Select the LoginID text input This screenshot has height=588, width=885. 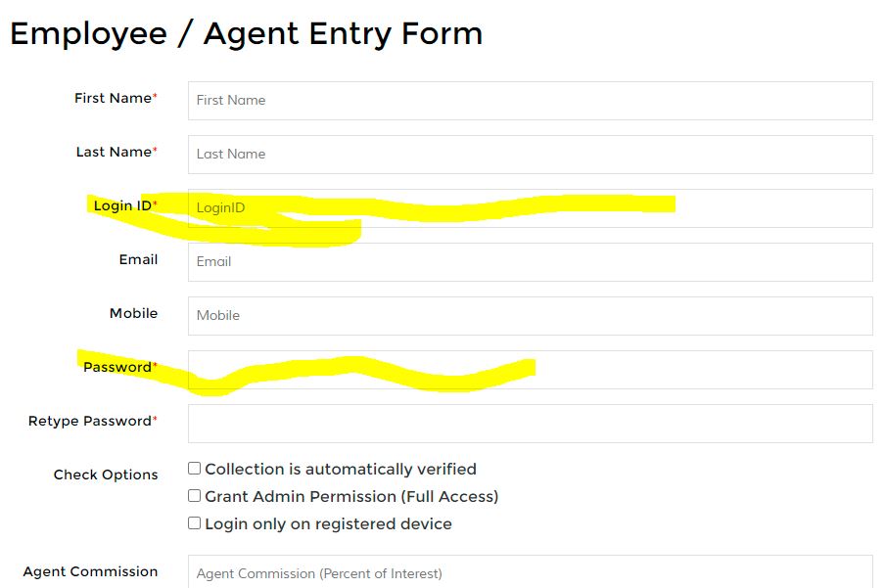click(530, 208)
